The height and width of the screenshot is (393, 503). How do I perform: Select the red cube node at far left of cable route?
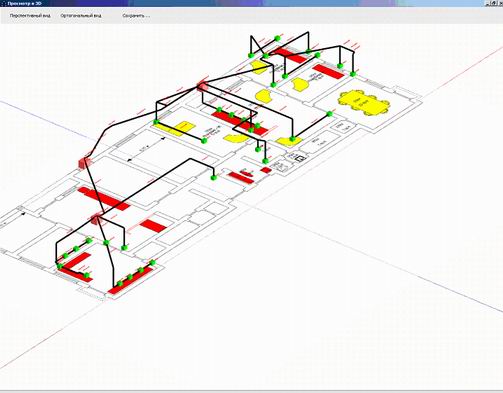(x=84, y=163)
